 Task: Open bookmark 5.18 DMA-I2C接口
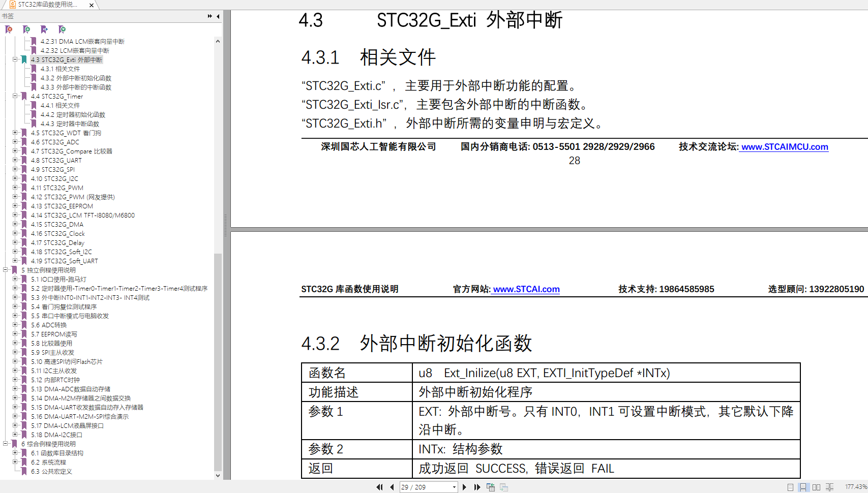[56, 435]
